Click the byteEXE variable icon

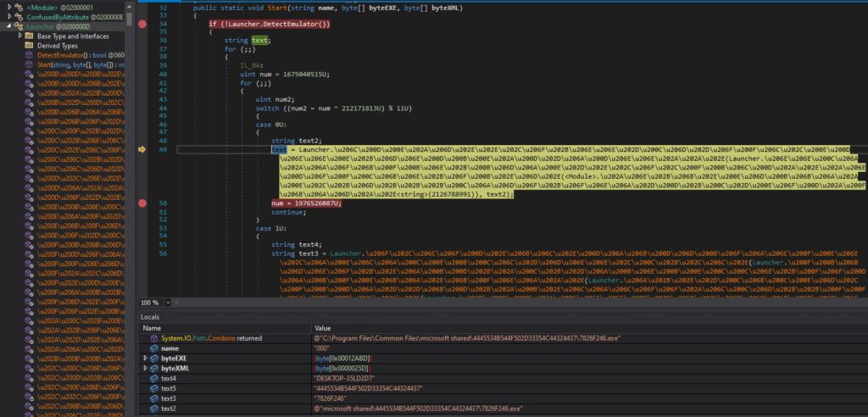point(154,359)
